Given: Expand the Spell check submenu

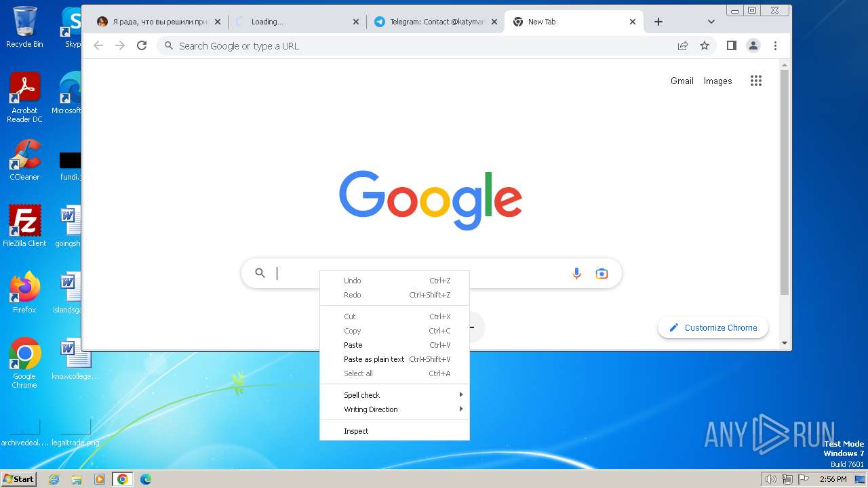Looking at the screenshot, I should click(x=395, y=395).
